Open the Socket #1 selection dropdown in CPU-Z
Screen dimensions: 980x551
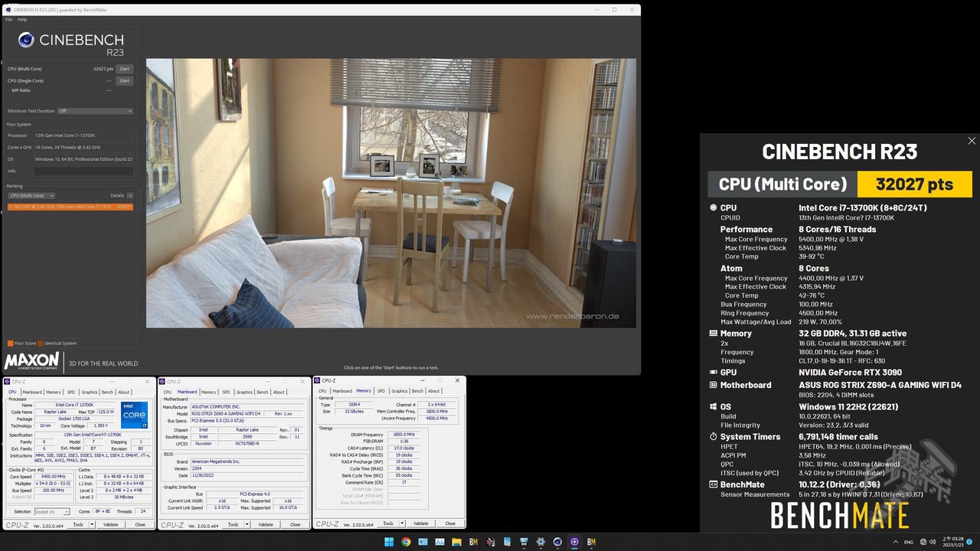point(52,511)
